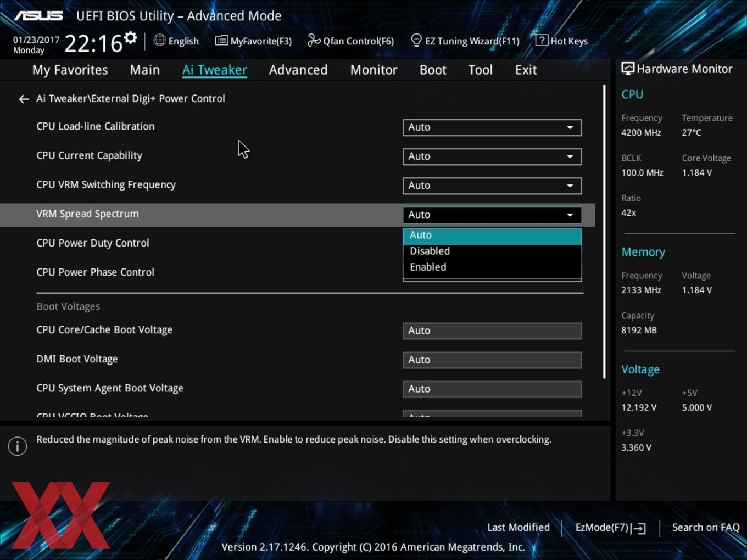Open the Monitor tab
Image resolution: width=747 pixels, height=560 pixels.
coord(374,70)
